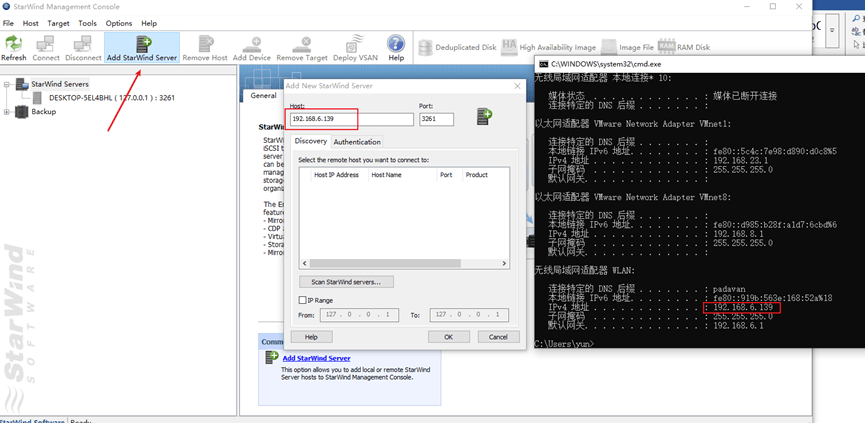The width and height of the screenshot is (865, 423).
Task: Click the StarWind Management Console title icon
Action: point(6,7)
